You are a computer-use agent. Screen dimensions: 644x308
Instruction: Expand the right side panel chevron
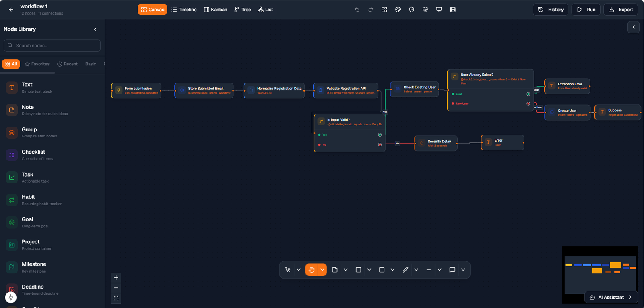(x=634, y=27)
